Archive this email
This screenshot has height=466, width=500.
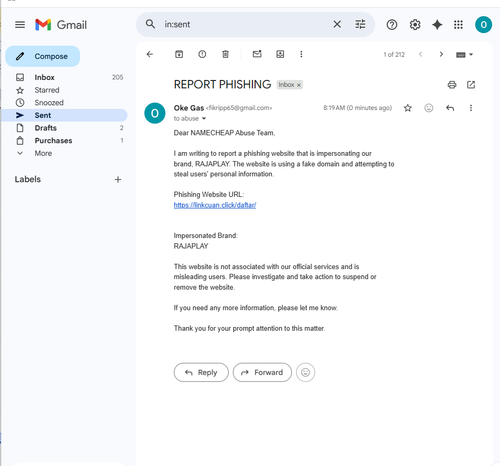tap(179, 54)
